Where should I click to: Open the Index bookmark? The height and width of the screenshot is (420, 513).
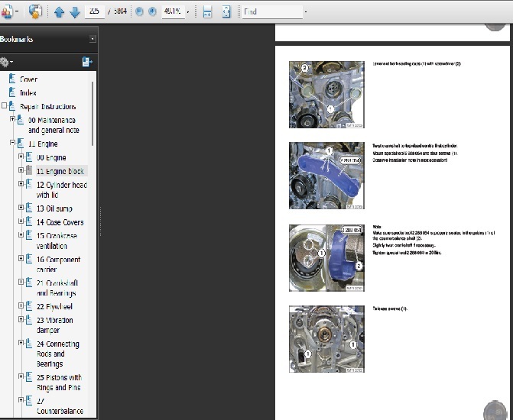(x=28, y=93)
